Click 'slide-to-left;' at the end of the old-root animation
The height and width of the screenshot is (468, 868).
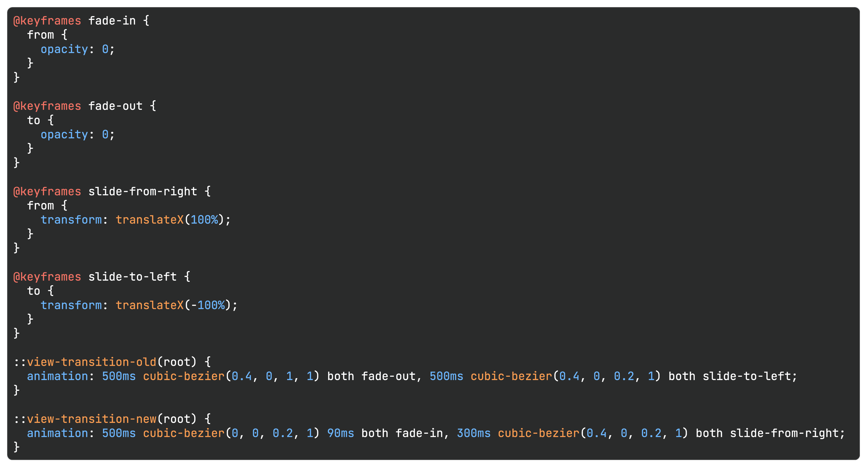[x=750, y=376]
